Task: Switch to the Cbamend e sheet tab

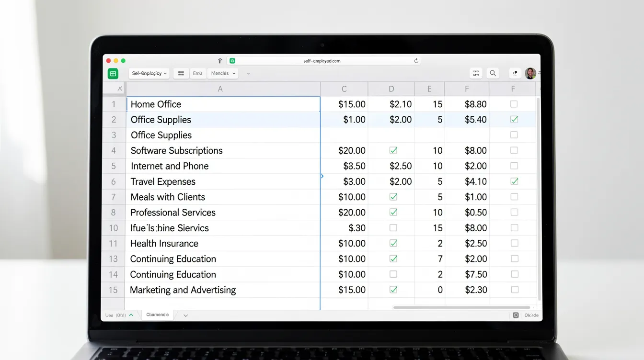Action: (x=158, y=315)
